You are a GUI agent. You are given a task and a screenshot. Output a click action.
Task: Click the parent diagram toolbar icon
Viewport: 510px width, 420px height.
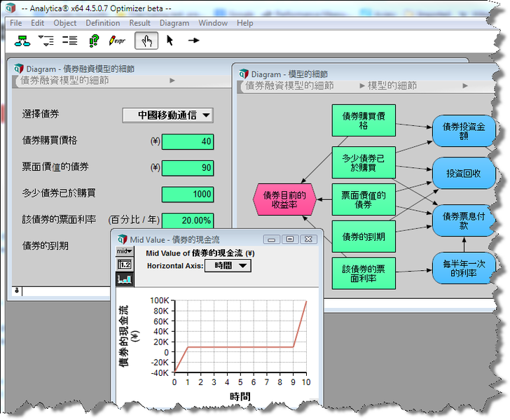(x=22, y=41)
